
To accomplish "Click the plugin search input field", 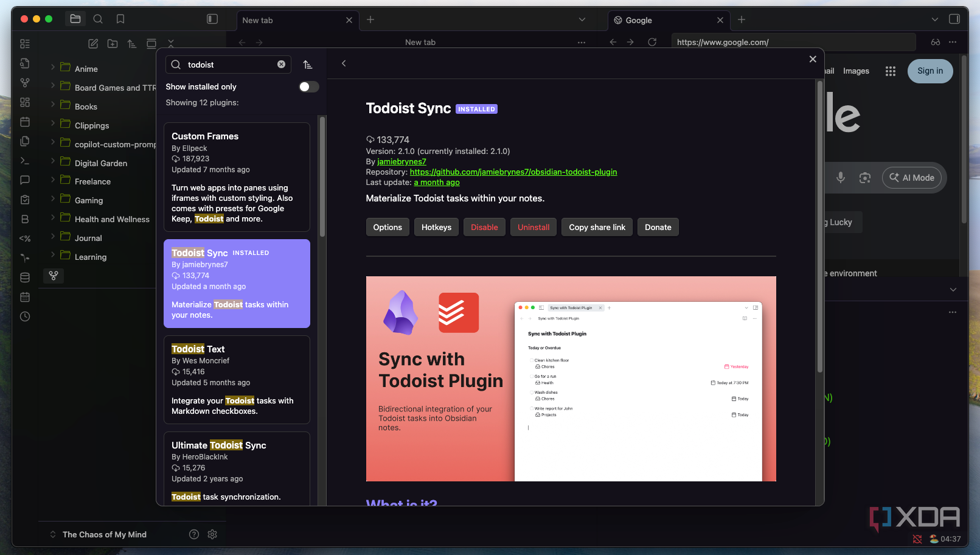I will (x=228, y=65).
